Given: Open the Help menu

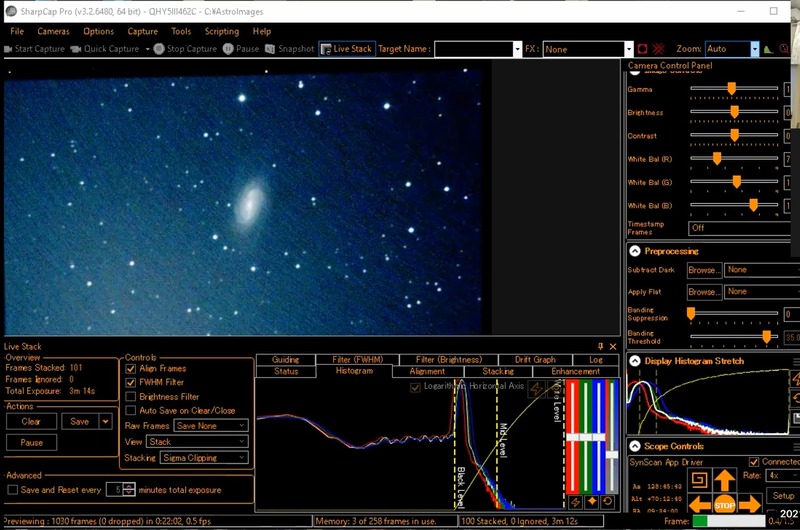Looking at the screenshot, I should (262, 31).
